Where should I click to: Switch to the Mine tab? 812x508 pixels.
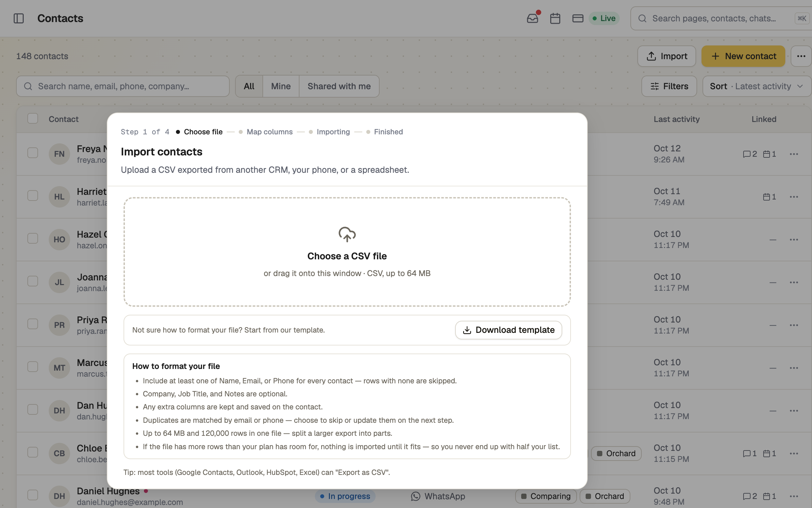coord(281,86)
